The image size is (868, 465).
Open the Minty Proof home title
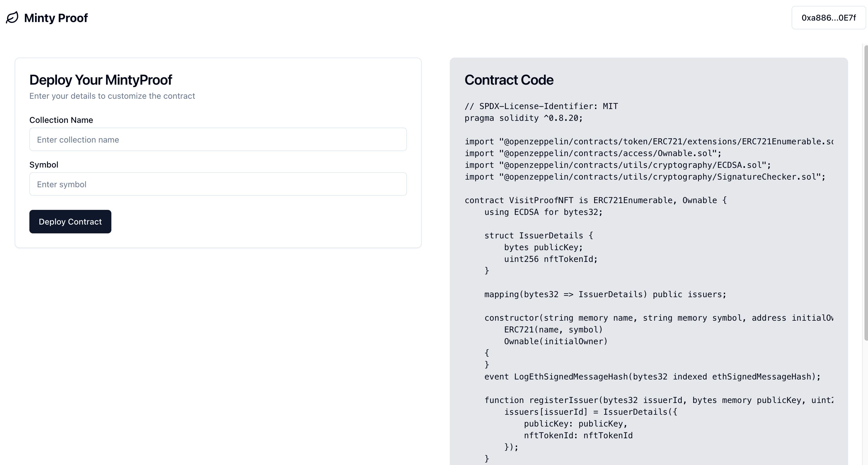click(x=56, y=18)
